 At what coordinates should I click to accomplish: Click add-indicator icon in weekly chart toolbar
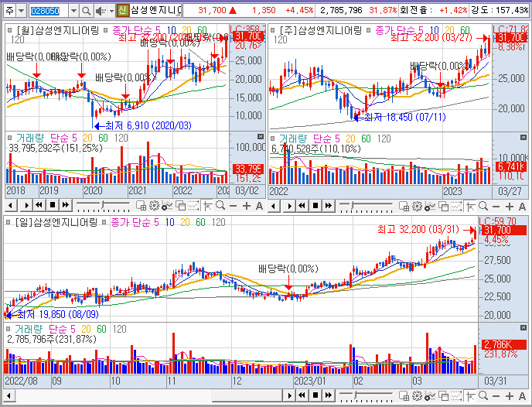(430, 206)
